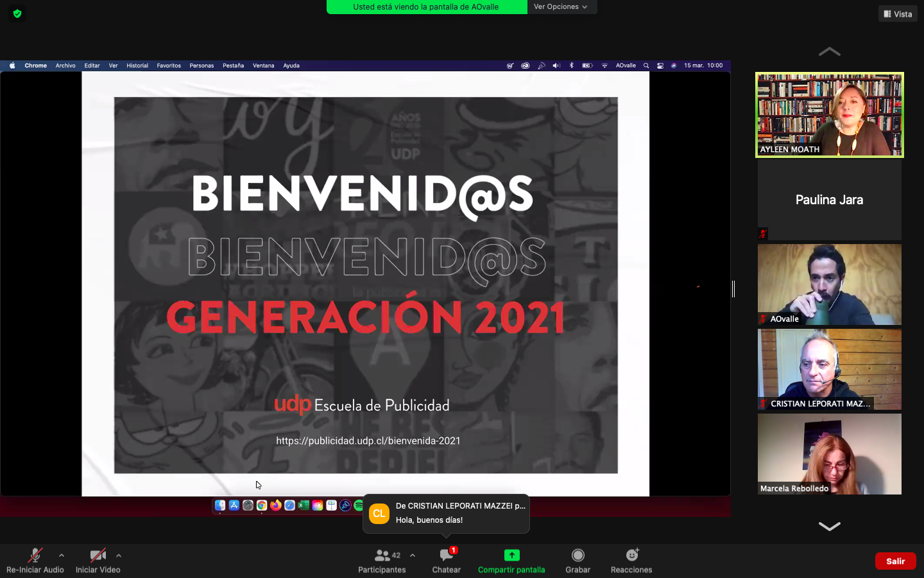Click the Firefox icon in the shared dock

[x=275, y=505]
